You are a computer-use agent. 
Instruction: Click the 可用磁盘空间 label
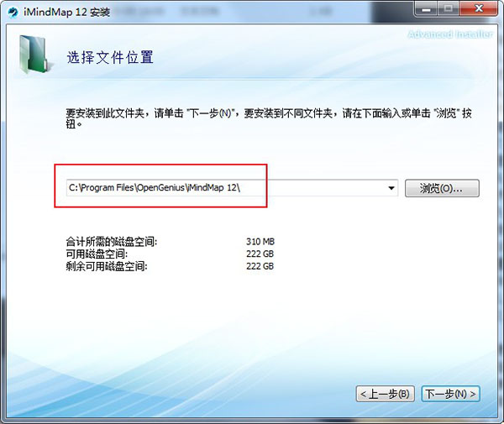(x=97, y=254)
